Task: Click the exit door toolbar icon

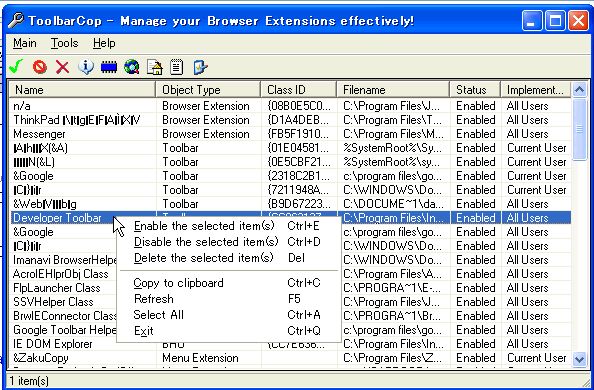Action: 200,67
